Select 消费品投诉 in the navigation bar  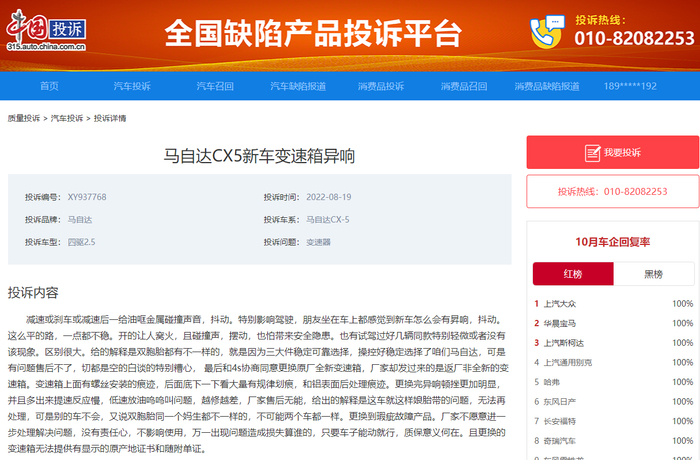tap(381, 86)
